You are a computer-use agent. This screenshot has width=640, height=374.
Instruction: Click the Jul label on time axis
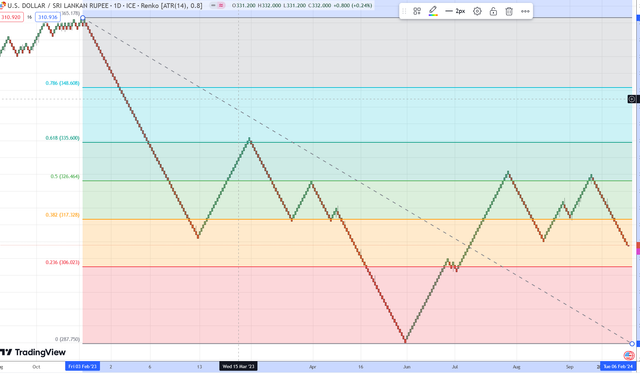point(455,367)
